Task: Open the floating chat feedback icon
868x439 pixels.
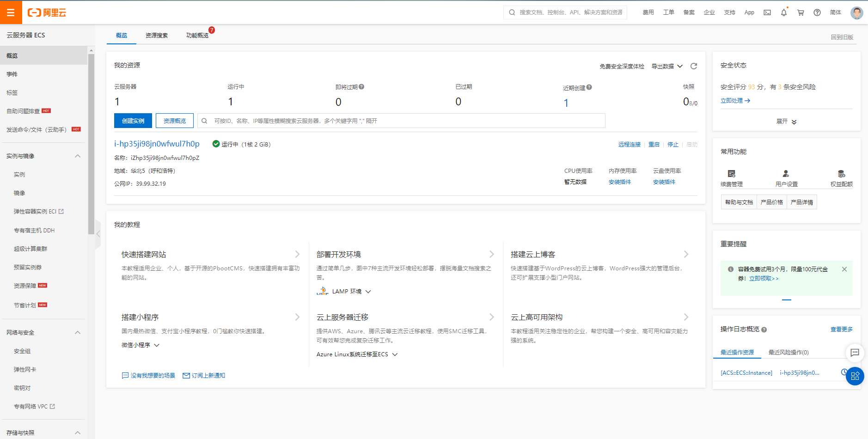Action: [855, 353]
